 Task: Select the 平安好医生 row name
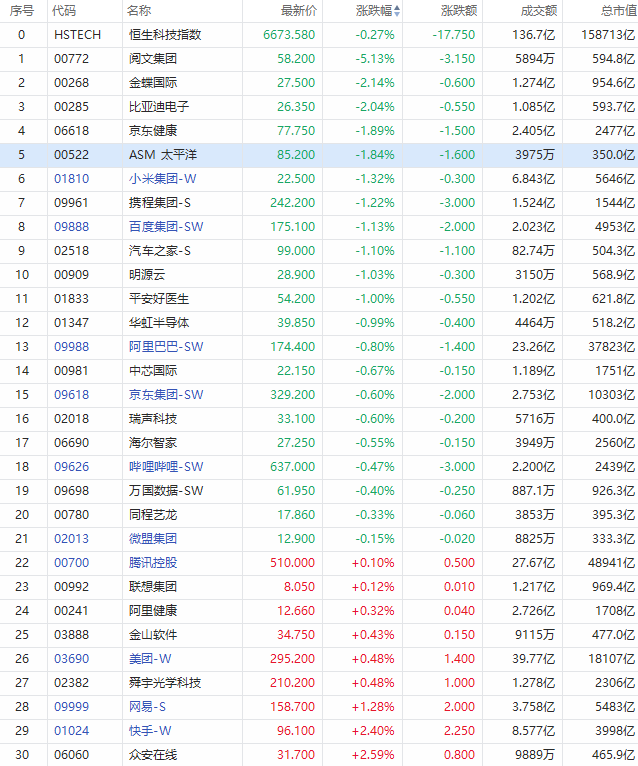(x=159, y=298)
